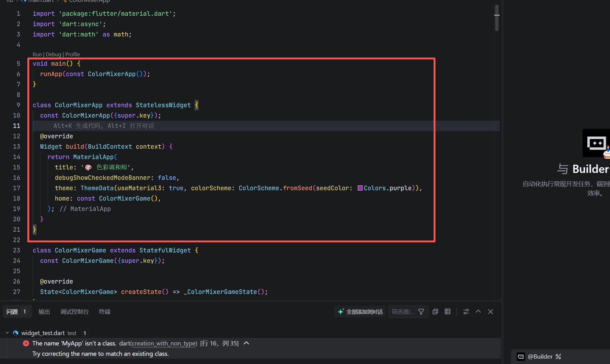The width and height of the screenshot is (610, 364).
Task: Click the tools icon next to @Builder
Action: 558,356
